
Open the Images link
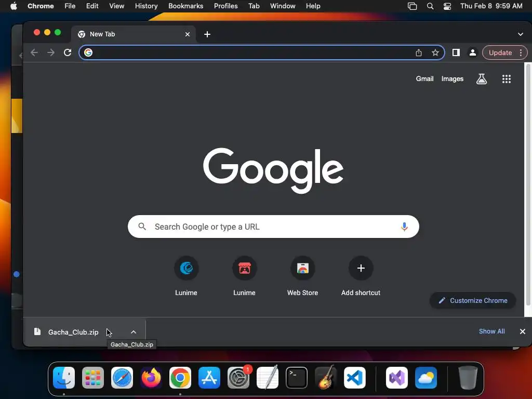(x=453, y=79)
